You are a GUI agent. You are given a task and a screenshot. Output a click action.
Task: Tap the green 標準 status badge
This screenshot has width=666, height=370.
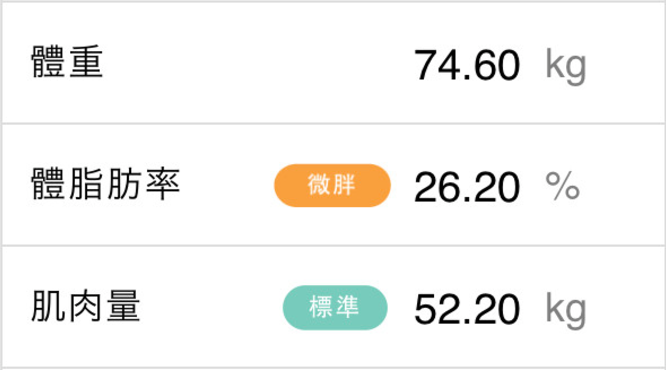(x=335, y=308)
